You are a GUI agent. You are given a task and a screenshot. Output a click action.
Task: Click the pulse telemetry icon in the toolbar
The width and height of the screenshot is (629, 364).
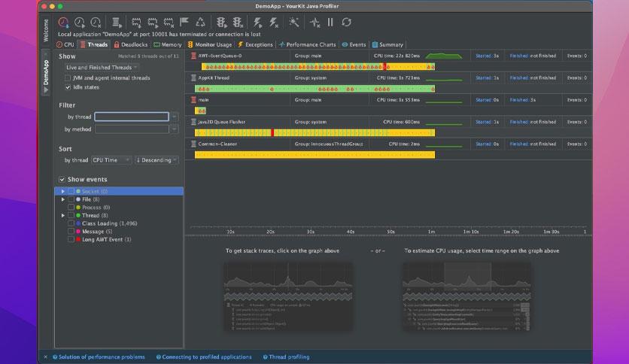tap(314, 23)
